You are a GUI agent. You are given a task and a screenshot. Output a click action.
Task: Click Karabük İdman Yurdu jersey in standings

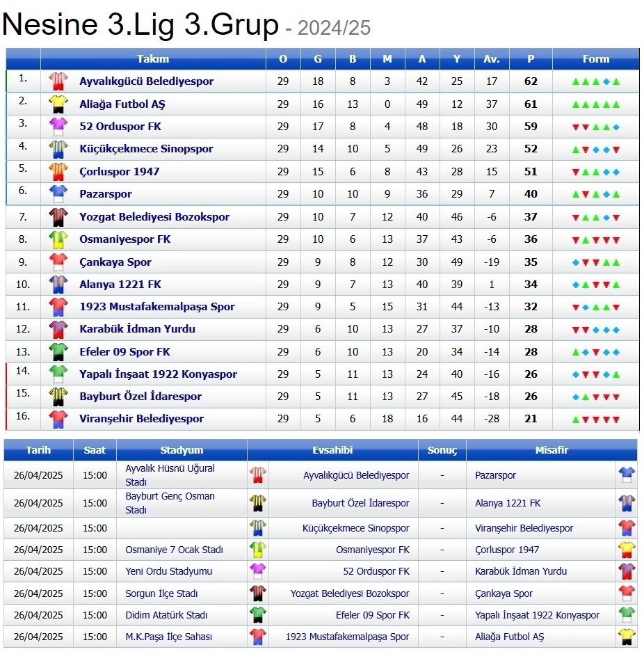click(58, 329)
